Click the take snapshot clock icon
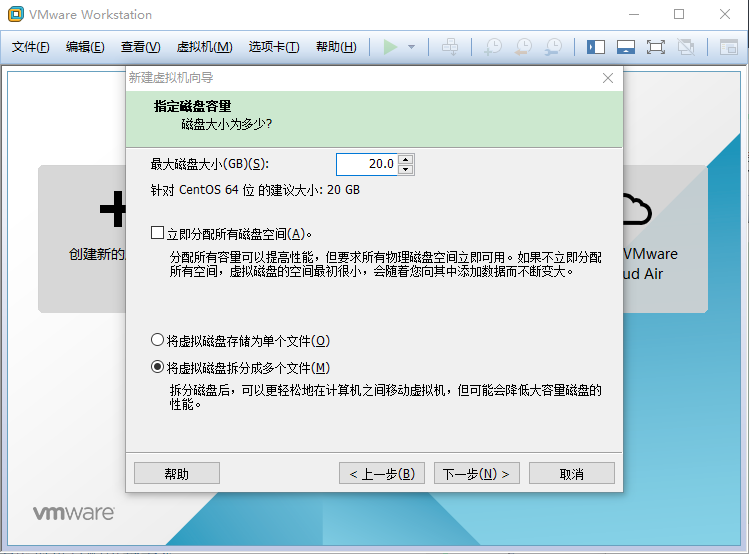The image size is (749, 554). (x=492, y=47)
